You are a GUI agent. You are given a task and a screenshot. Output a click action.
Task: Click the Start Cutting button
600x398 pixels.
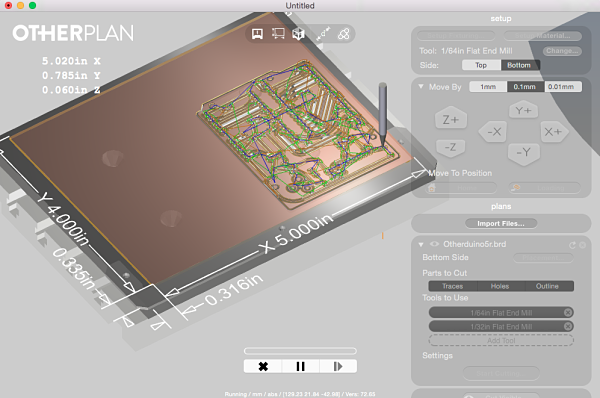[501, 373]
